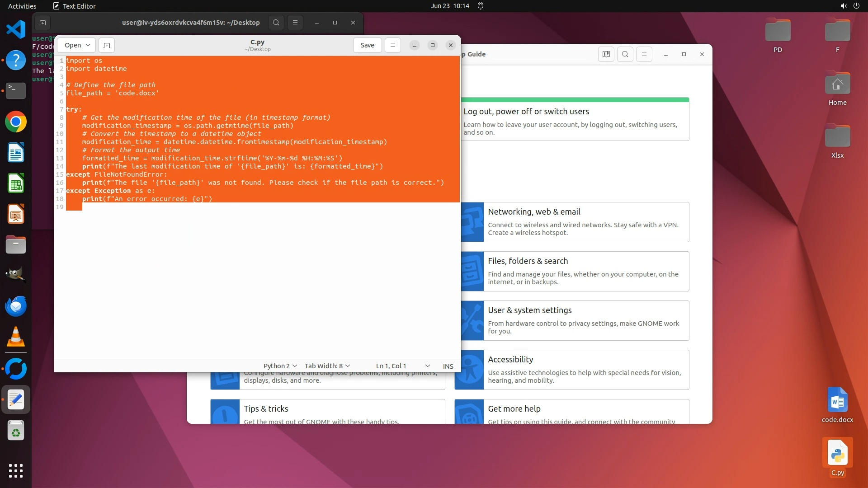
Task: Toggle INS insert mode in the status bar
Action: 448,366
